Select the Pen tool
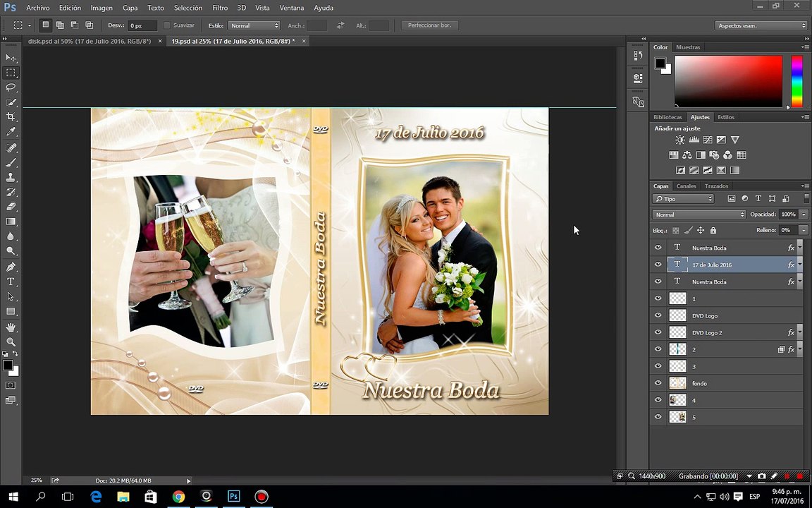 [11, 267]
